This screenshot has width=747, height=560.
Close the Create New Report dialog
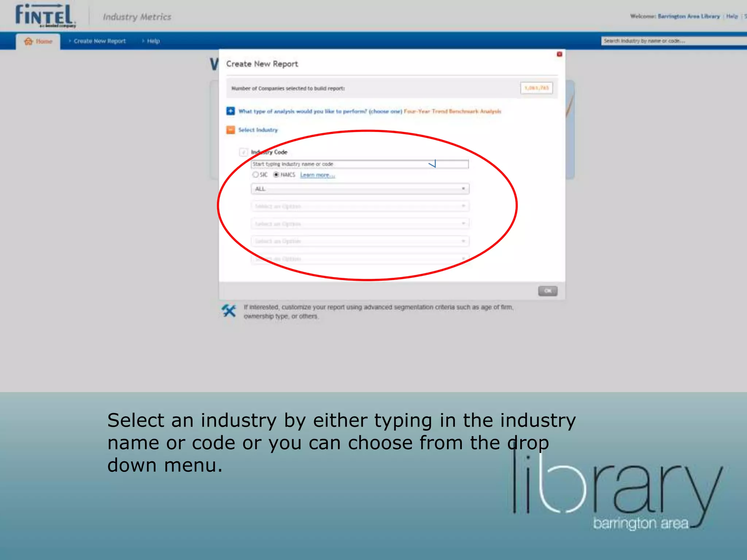[559, 54]
